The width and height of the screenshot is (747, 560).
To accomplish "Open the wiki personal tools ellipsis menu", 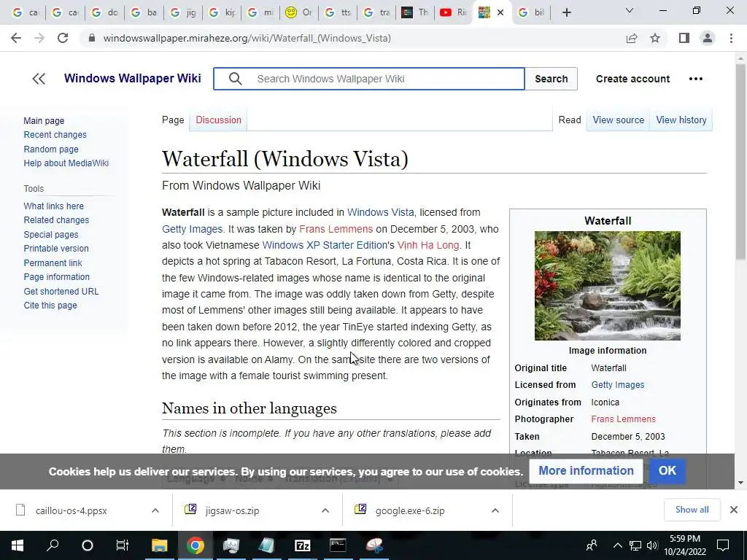I will [695, 79].
